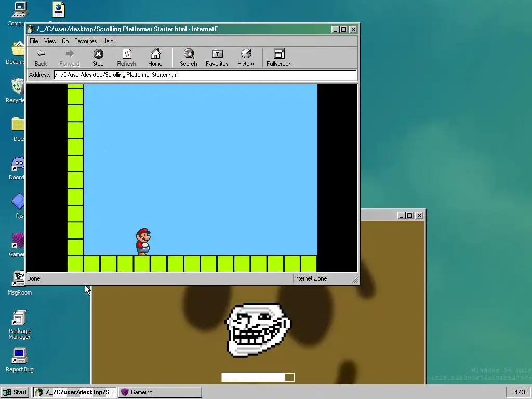This screenshot has width=532, height=399.
Task: Maximize the Gameing window
Action: tap(410, 216)
